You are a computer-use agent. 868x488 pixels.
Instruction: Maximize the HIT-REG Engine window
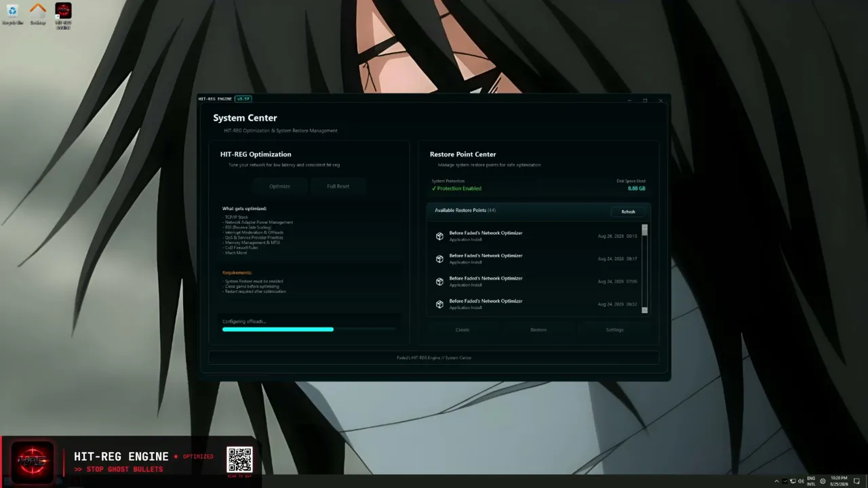click(645, 100)
